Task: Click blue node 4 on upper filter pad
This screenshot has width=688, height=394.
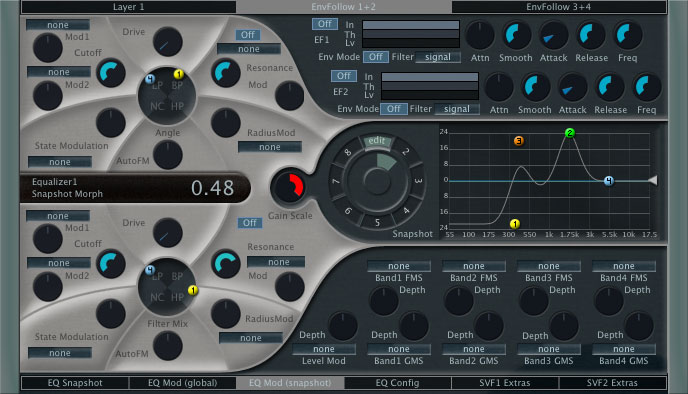Action: coord(150,79)
